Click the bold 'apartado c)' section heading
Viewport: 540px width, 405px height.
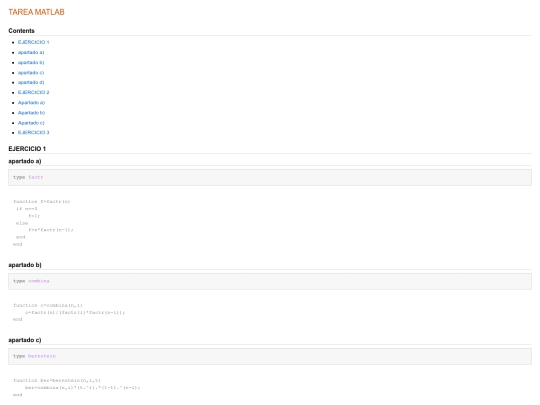[x=25, y=340]
